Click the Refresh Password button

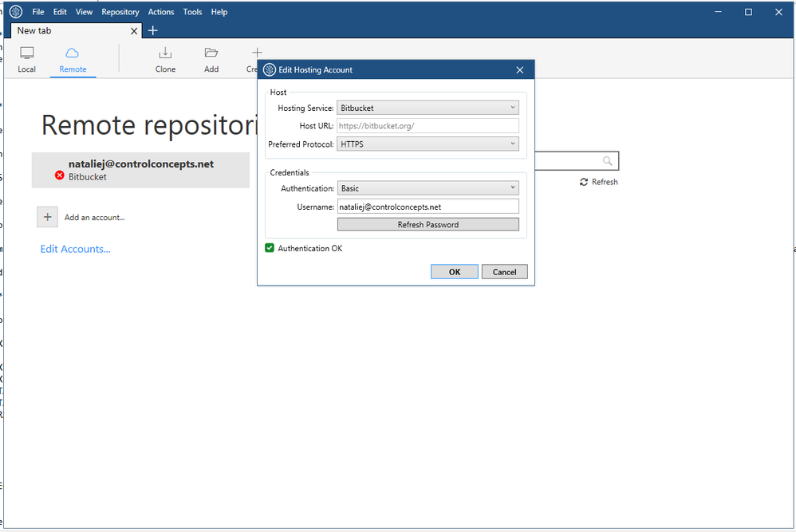[x=428, y=224]
